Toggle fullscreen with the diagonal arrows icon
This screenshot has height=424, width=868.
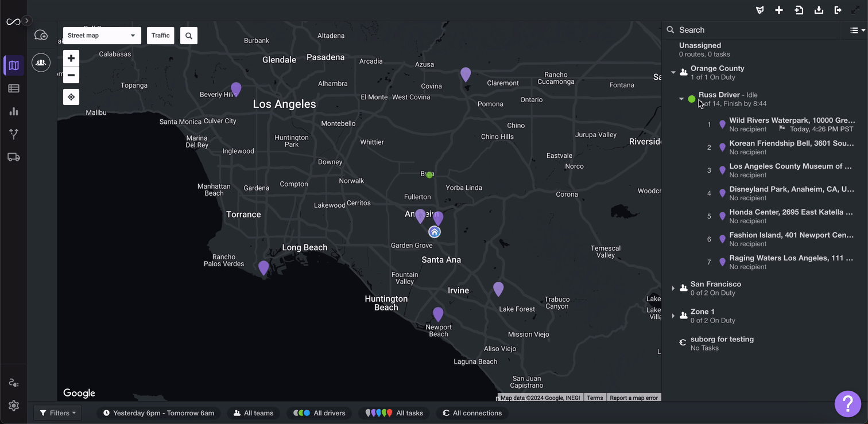(855, 10)
